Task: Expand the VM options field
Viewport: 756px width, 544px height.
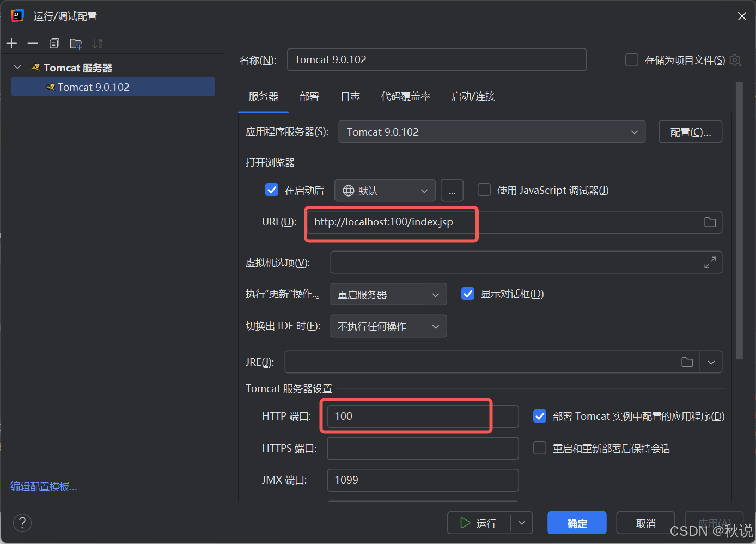Action: 710,262
